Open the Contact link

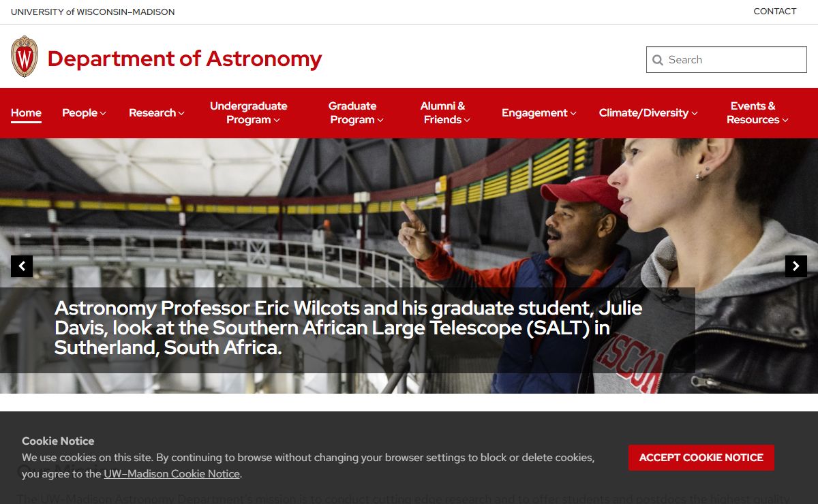click(x=775, y=12)
